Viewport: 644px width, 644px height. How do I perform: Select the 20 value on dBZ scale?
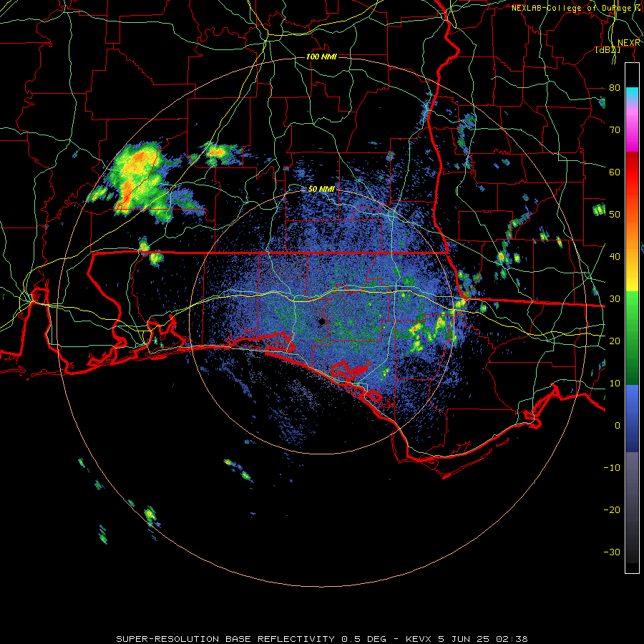point(615,341)
